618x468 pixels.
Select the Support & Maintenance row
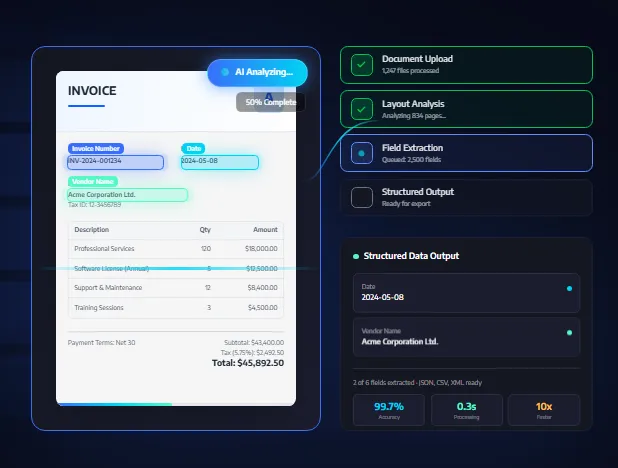(x=176, y=288)
